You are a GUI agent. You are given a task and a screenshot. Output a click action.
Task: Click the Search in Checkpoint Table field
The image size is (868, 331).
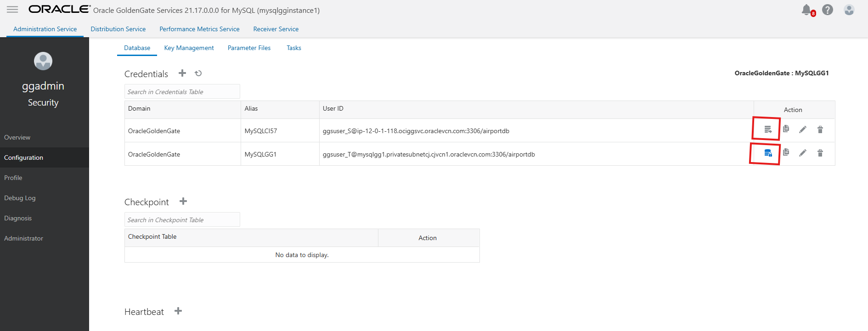click(x=182, y=219)
